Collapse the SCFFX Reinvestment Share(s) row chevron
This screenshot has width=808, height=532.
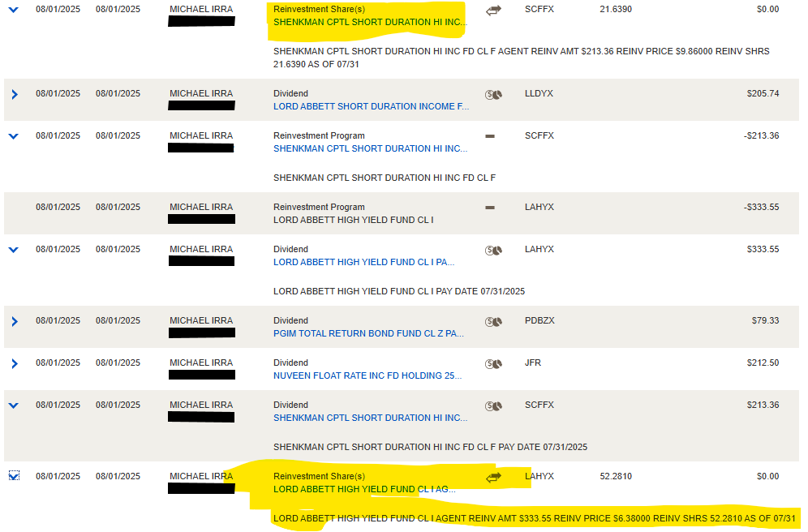point(14,10)
